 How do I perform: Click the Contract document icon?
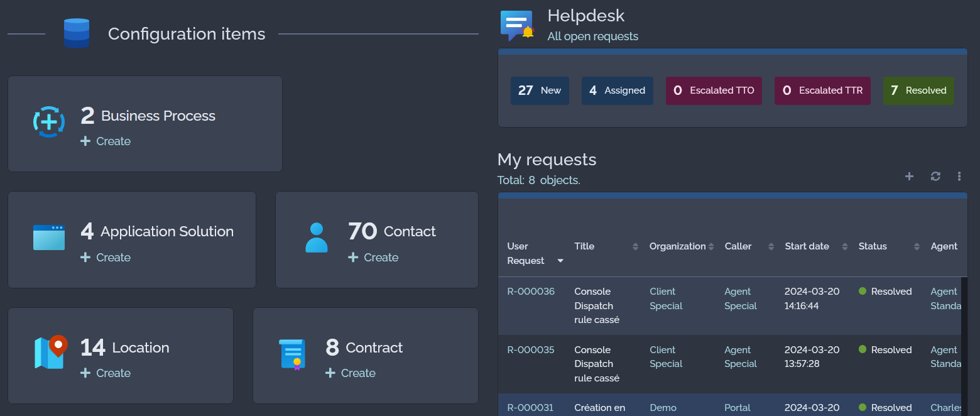pyautogui.click(x=291, y=354)
